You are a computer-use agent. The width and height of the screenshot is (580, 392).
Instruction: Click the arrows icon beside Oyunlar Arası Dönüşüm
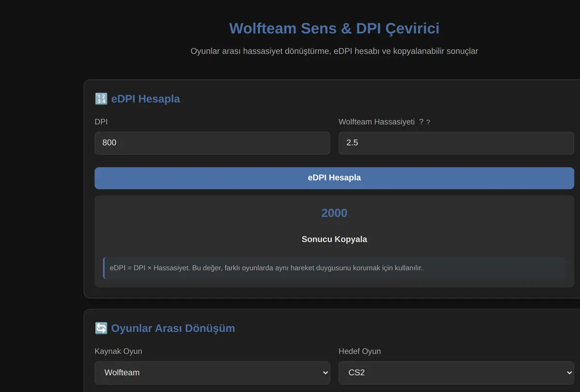click(101, 329)
